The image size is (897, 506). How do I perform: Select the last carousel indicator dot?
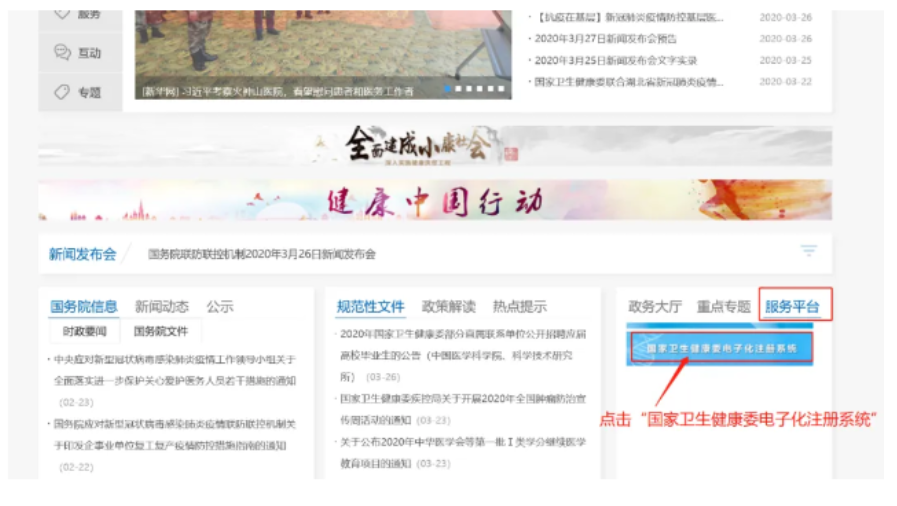pos(501,89)
